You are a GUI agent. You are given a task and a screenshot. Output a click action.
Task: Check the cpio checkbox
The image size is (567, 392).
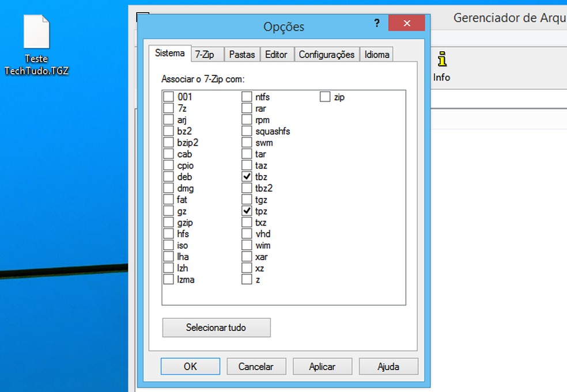[x=168, y=165]
